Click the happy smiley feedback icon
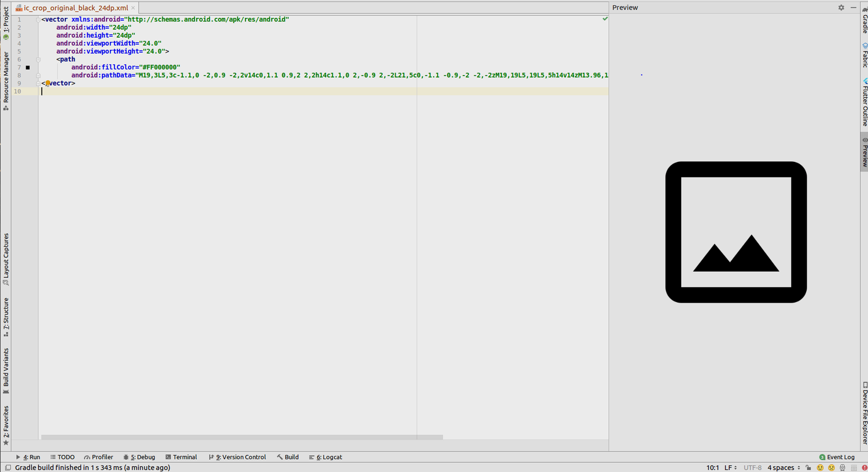868x472 pixels. [820, 467]
